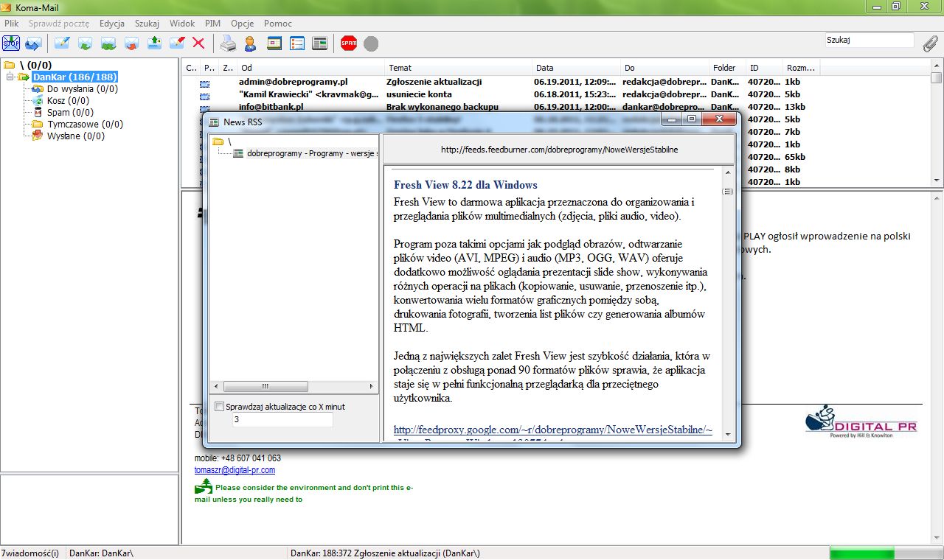Open the feedproxy.google.com link in RSS article

pos(553,430)
